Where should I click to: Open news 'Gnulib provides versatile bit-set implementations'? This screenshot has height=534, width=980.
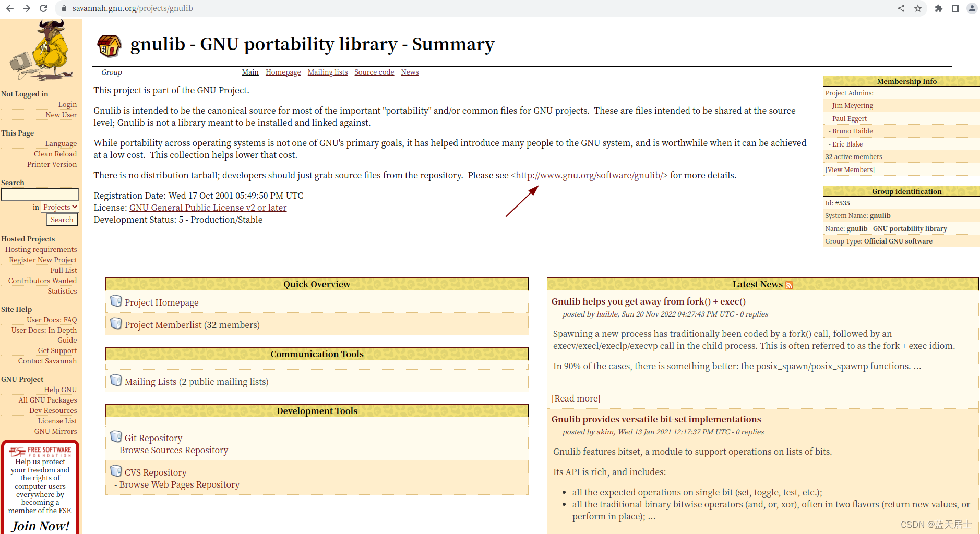(x=656, y=419)
